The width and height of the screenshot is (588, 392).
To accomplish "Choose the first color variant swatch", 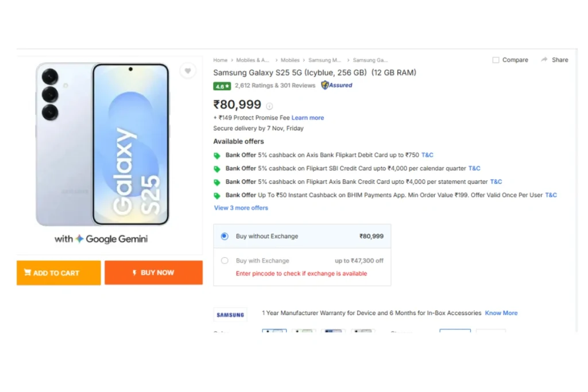I will [274, 331].
